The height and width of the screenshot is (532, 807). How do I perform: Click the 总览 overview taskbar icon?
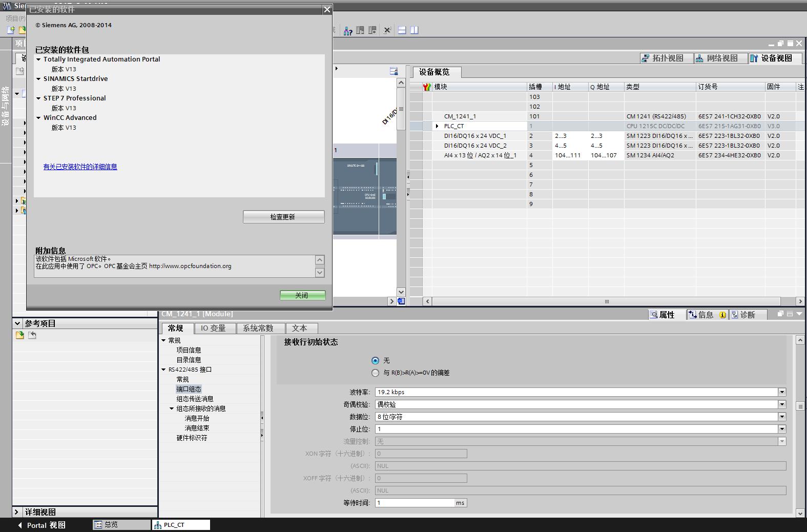click(98, 525)
